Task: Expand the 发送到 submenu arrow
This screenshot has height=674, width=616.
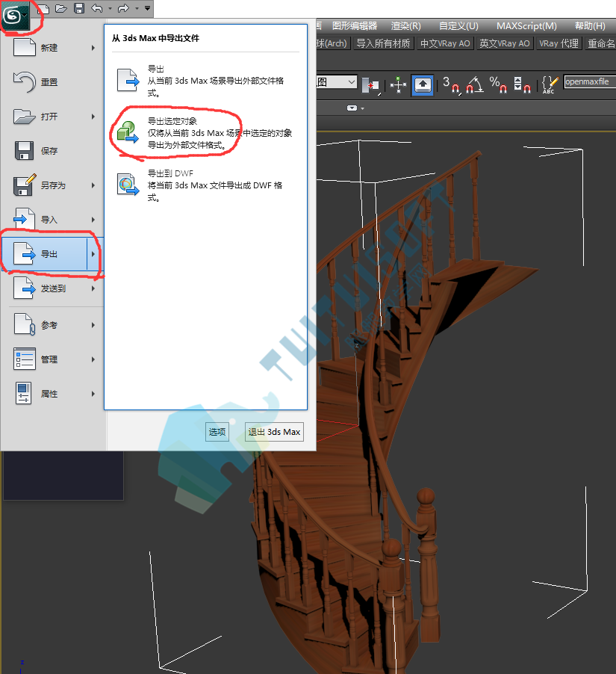Action: pyautogui.click(x=93, y=288)
